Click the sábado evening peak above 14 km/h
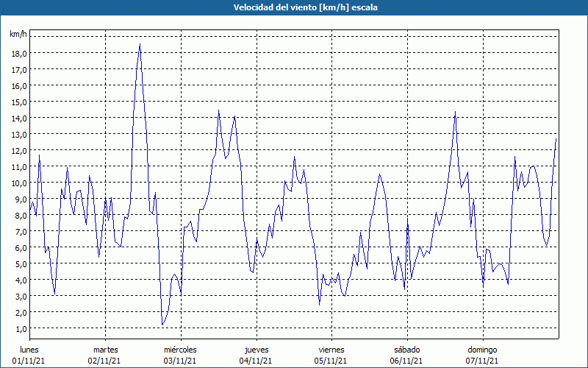 pyautogui.click(x=455, y=112)
